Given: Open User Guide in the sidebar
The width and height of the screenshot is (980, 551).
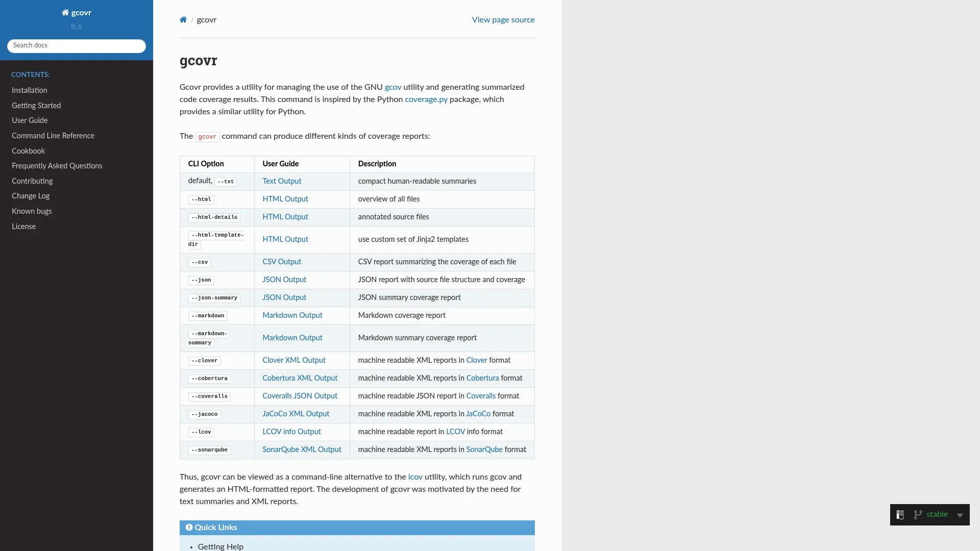Looking at the screenshot, I should (x=30, y=120).
